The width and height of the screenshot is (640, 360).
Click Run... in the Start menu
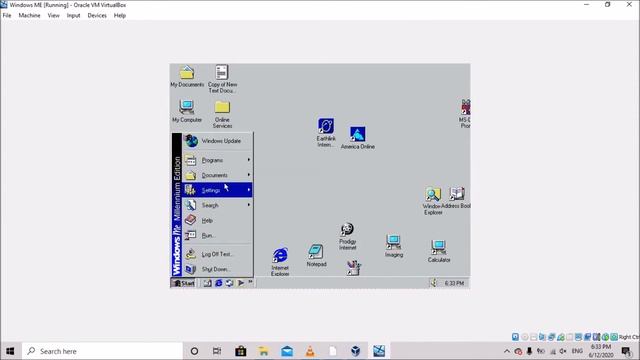pyautogui.click(x=218, y=235)
